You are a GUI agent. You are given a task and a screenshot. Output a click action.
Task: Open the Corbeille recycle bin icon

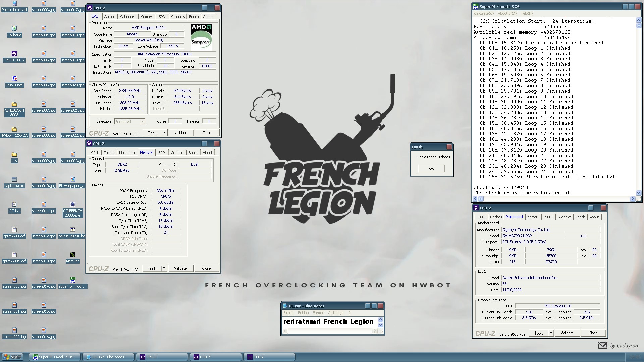pos(14,32)
